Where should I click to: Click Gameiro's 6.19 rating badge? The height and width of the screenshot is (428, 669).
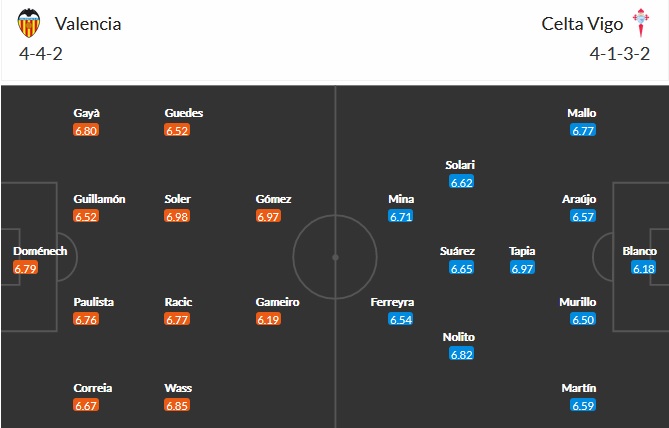pyautogui.click(x=268, y=319)
